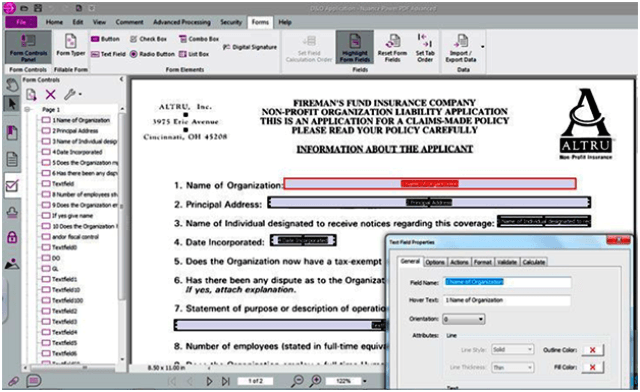Open the Bookmarks panel in sidebar
This screenshot has width=640, height=392.
click(x=12, y=133)
